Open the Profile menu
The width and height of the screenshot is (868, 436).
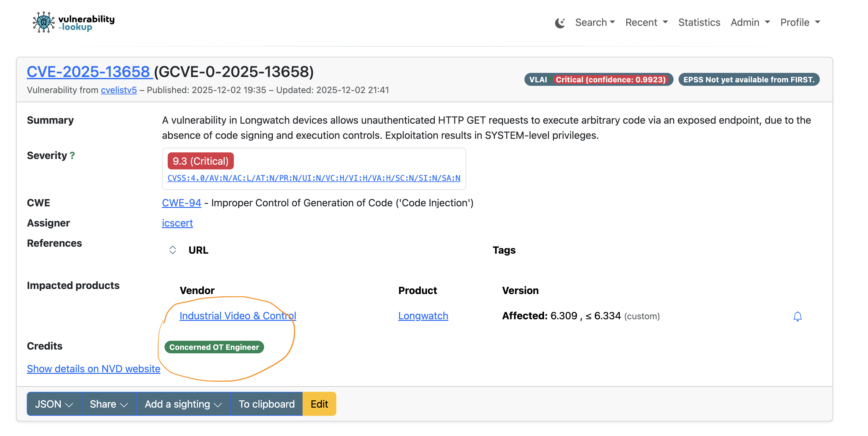tap(800, 22)
